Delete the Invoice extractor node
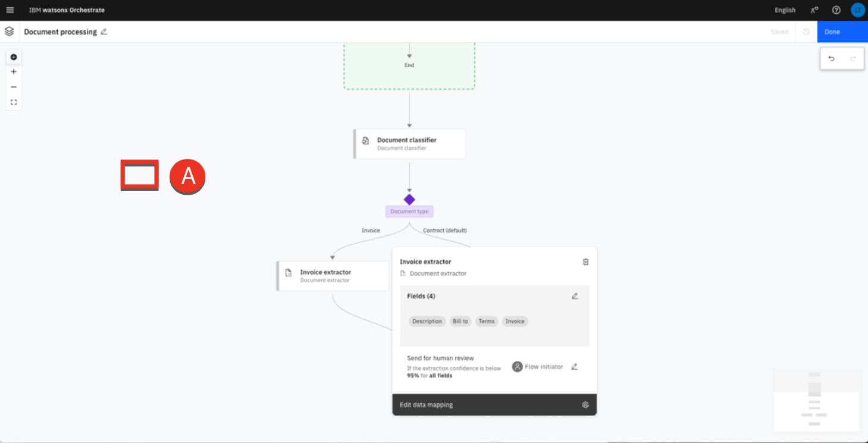The image size is (868, 443). pyautogui.click(x=585, y=262)
